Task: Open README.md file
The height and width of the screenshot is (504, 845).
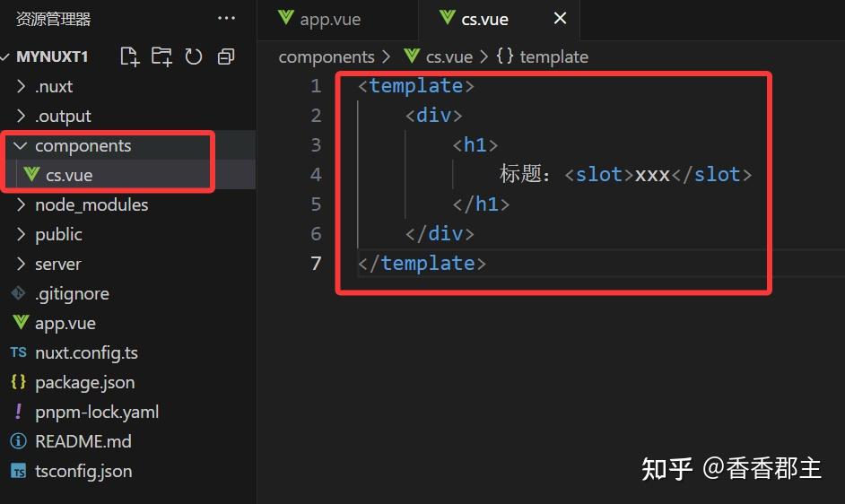Action: tap(127, 441)
